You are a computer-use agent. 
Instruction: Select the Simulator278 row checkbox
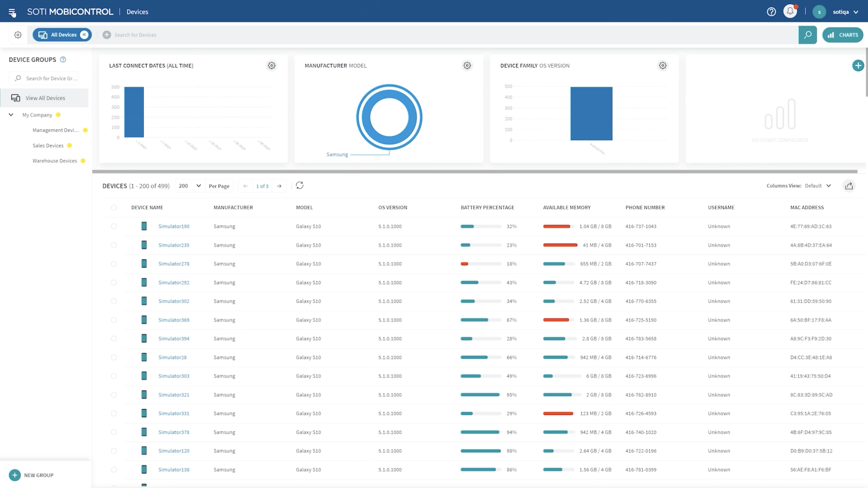click(x=114, y=264)
